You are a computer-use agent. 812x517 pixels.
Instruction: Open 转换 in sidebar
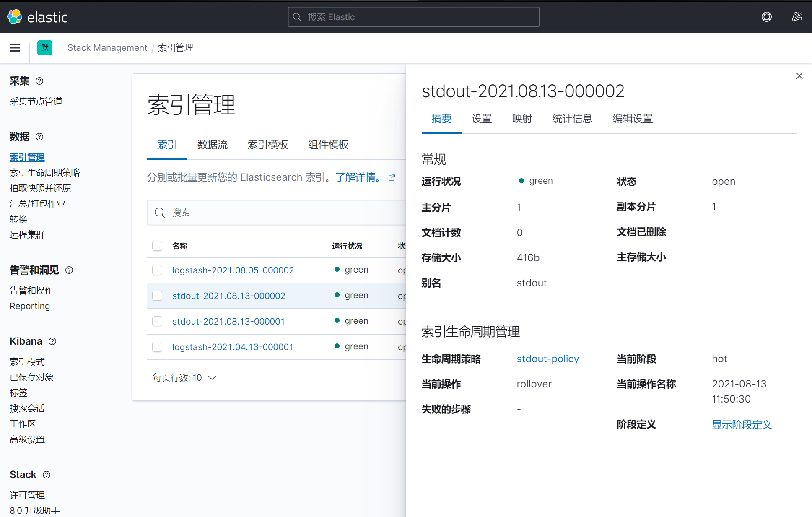(x=18, y=219)
